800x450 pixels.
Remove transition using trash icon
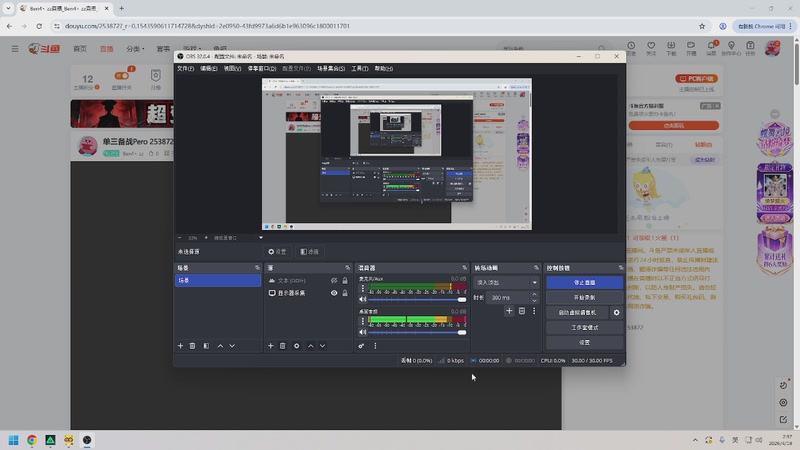[x=521, y=311]
